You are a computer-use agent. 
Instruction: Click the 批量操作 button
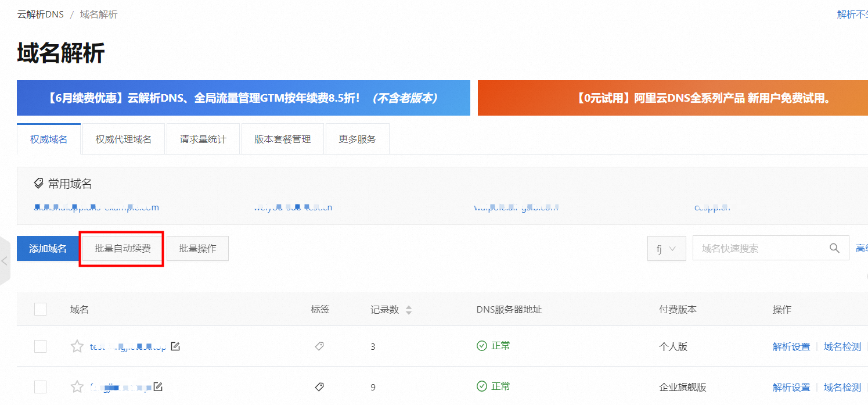197,249
